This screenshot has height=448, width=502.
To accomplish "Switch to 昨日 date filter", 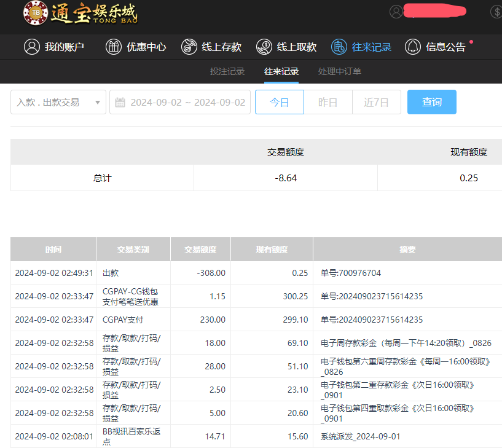I will pyautogui.click(x=328, y=102).
